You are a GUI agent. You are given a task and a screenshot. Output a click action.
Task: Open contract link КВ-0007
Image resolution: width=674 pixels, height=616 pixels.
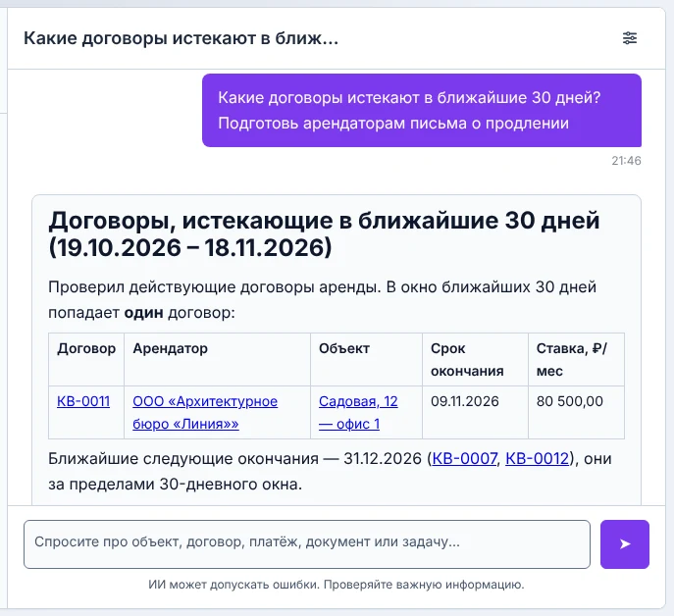click(464, 459)
